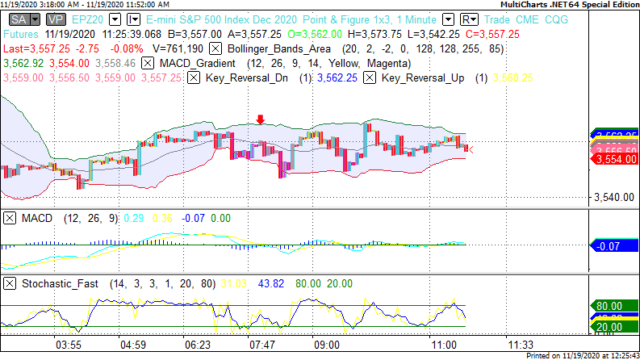Click the Stochastic_Fast study name

click(60, 283)
